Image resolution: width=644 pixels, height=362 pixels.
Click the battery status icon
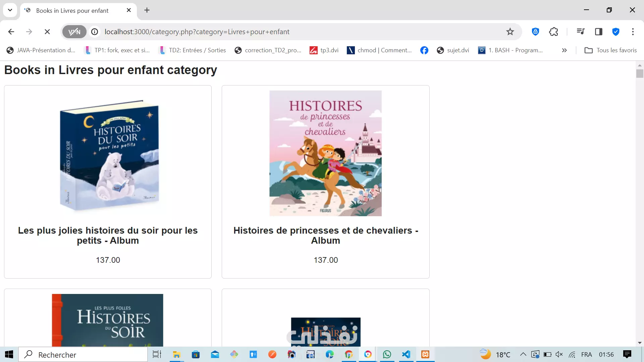547,354
